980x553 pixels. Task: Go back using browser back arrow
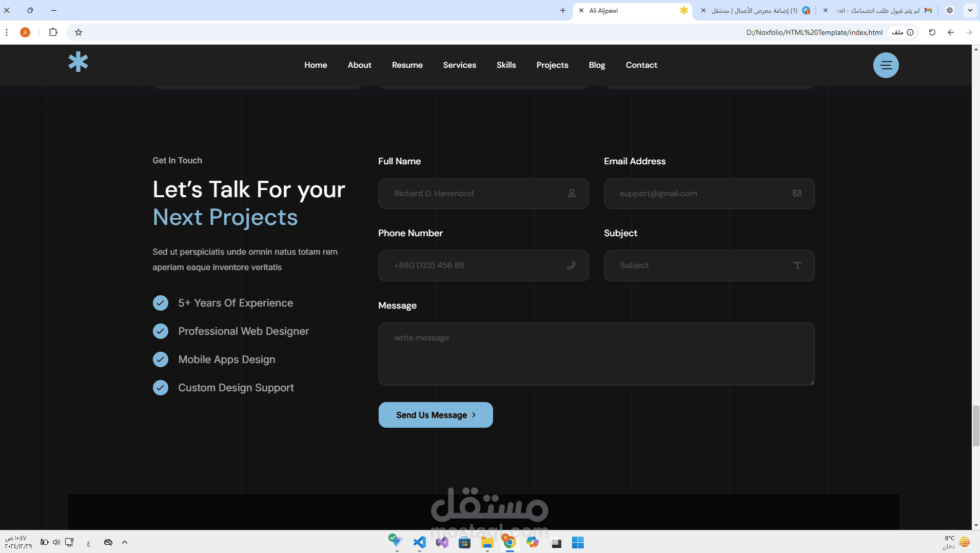pyautogui.click(x=951, y=32)
